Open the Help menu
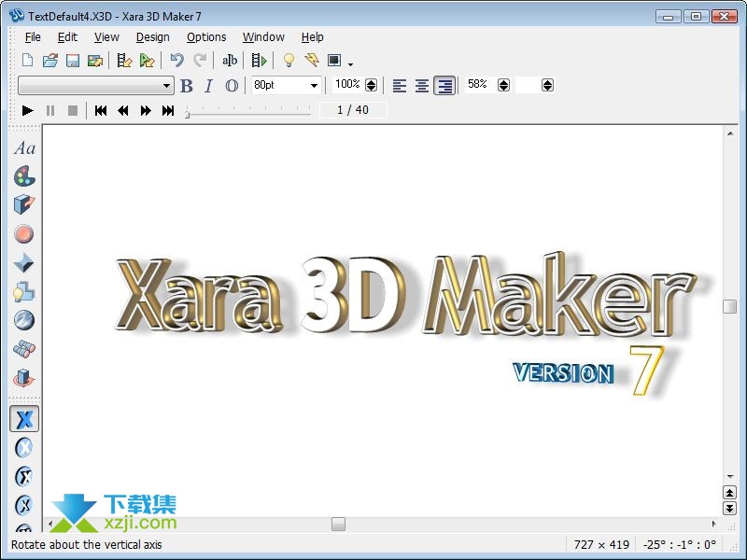747x560 pixels. click(x=312, y=37)
